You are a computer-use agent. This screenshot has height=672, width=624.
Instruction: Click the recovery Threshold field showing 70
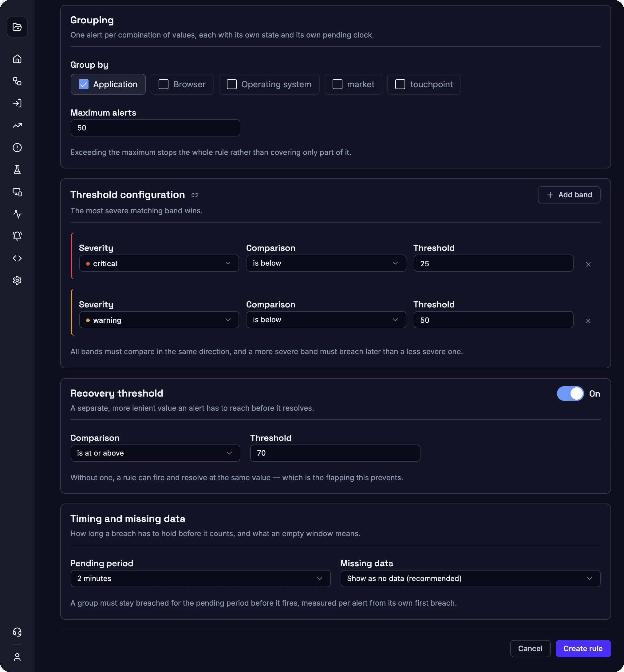point(335,453)
